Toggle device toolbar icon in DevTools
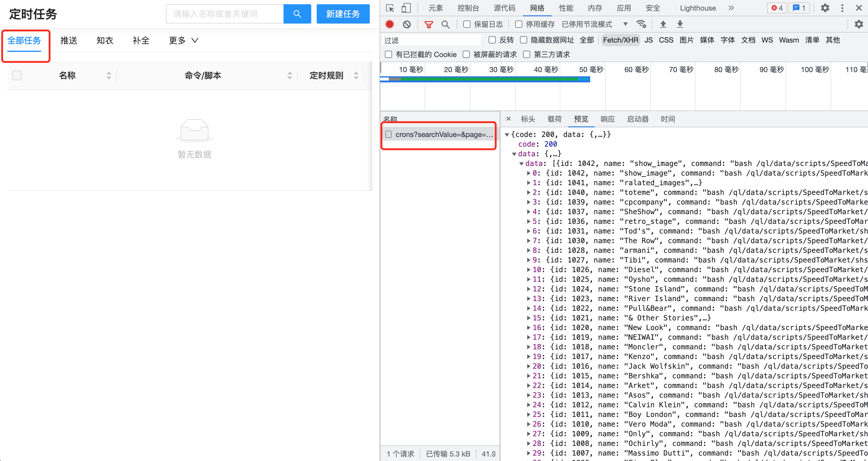The image size is (868, 461). (x=406, y=8)
